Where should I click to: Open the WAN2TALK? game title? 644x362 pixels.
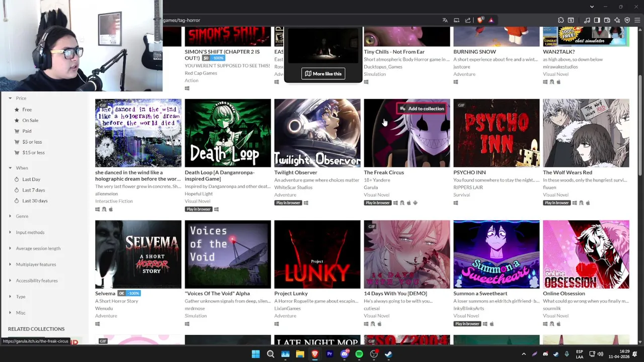pyautogui.click(x=558, y=52)
